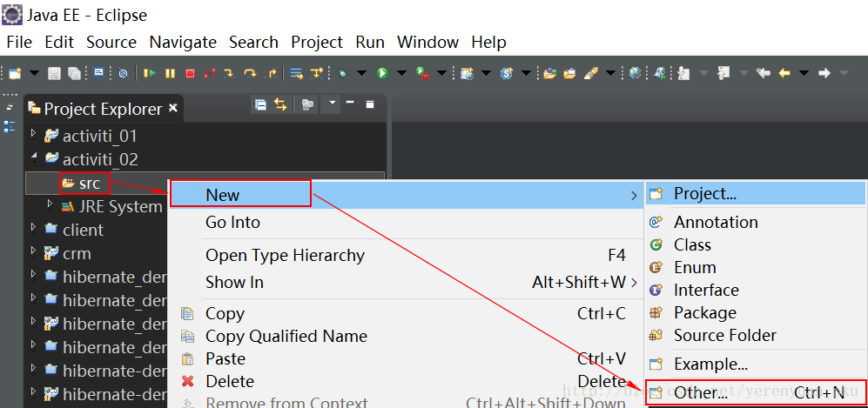
Task: Open dropdown next to flashlight Search icon
Action: click(x=611, y=73)
